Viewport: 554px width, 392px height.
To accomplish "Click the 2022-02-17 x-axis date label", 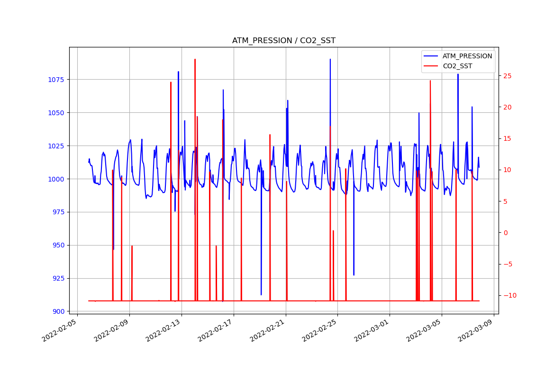I will [216, 330].
